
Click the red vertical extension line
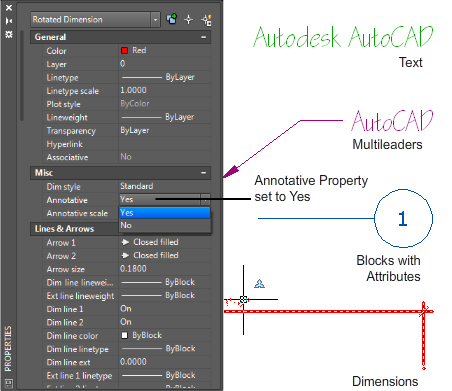point(424,335)
